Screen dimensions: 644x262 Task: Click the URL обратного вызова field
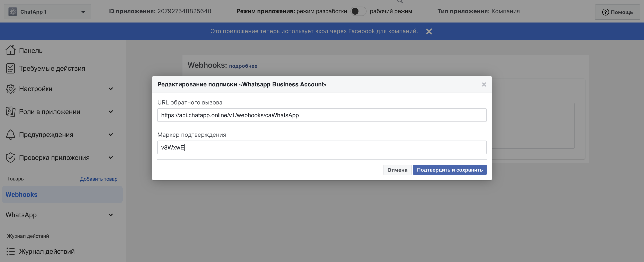(322, 115)
